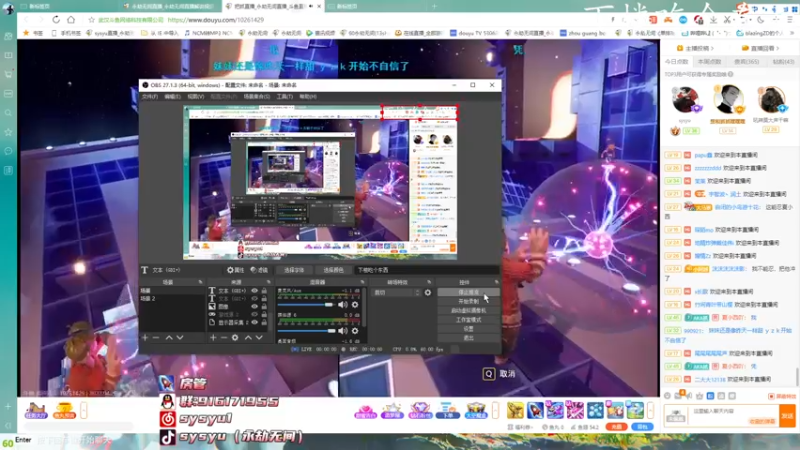Click the Select Font (选择字体) button
Image resolution: width=800 pixels, height=450 pixels.
(294, 270)
